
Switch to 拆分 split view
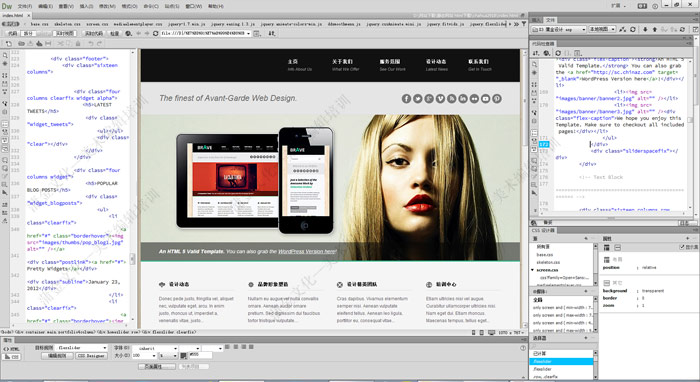pos(28,33)
